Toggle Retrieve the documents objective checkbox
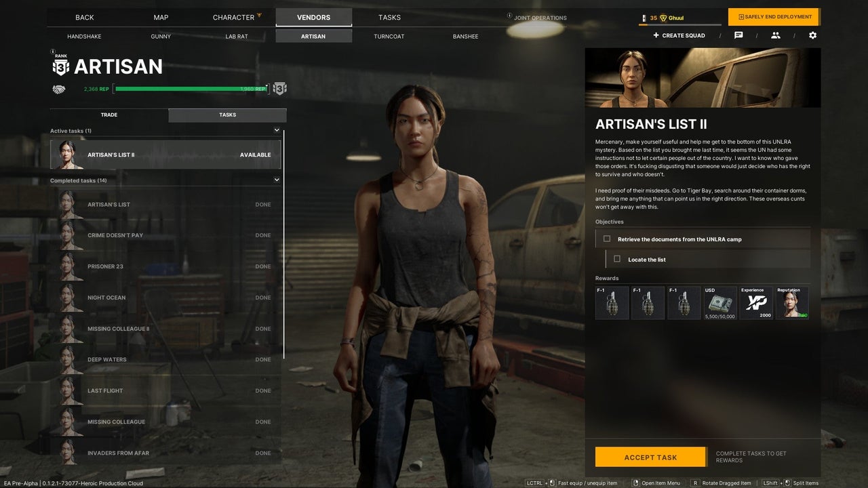Viewport: 868px width, 488px height. [x=607, y=239]
